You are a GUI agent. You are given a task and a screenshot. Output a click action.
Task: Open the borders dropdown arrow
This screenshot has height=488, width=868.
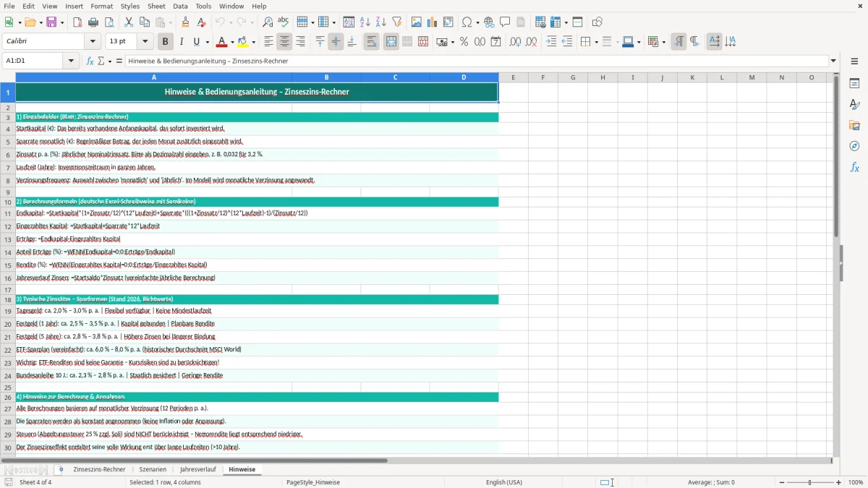pos(595,42)
